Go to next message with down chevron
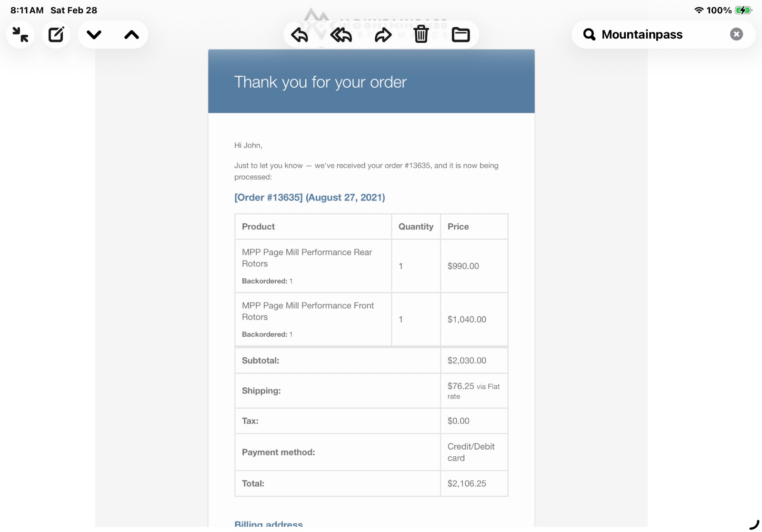The height and width of the screenshot is (532, 762). pos(94,35)
